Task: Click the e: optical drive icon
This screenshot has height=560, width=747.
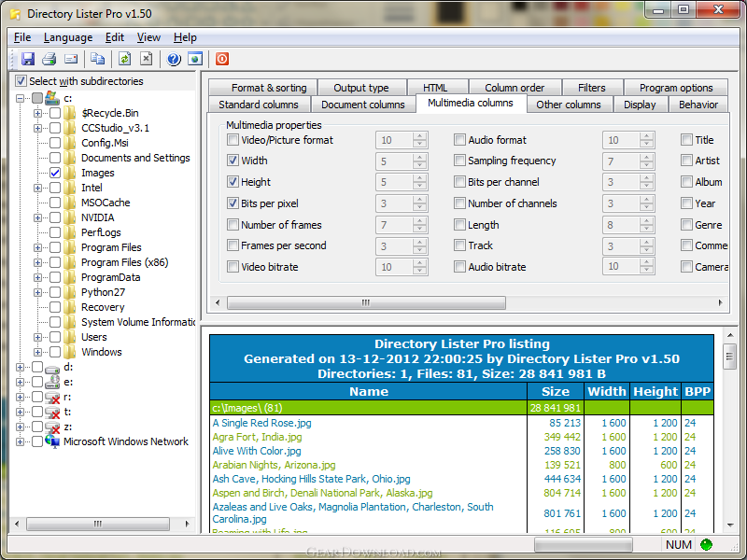Action: (52, 382)
